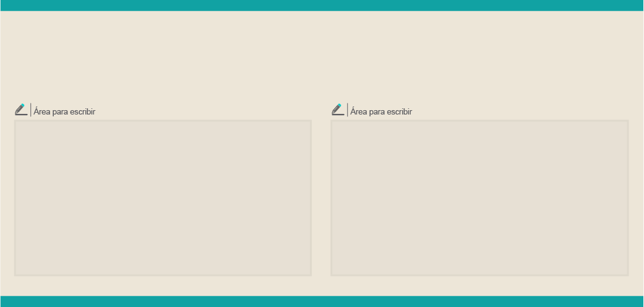Click the word "escribir" in the left label
The image size is (644, 307).
[x=83, y=112]
